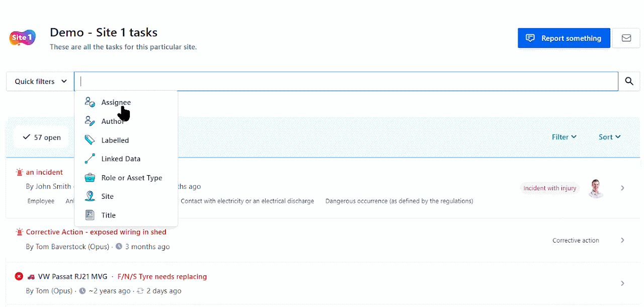Pick Role or Asset Type filter
The width and height of the screenshot is (644, 307).
[126, 178]
